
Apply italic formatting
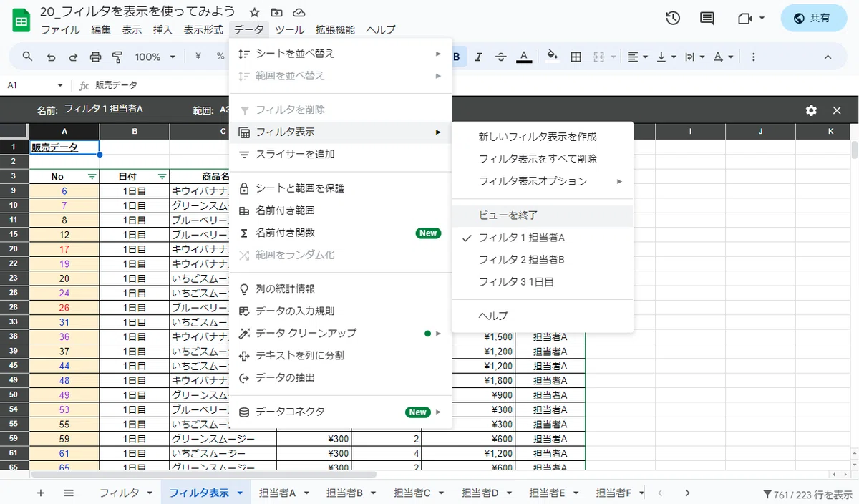[x=479, y=57]
